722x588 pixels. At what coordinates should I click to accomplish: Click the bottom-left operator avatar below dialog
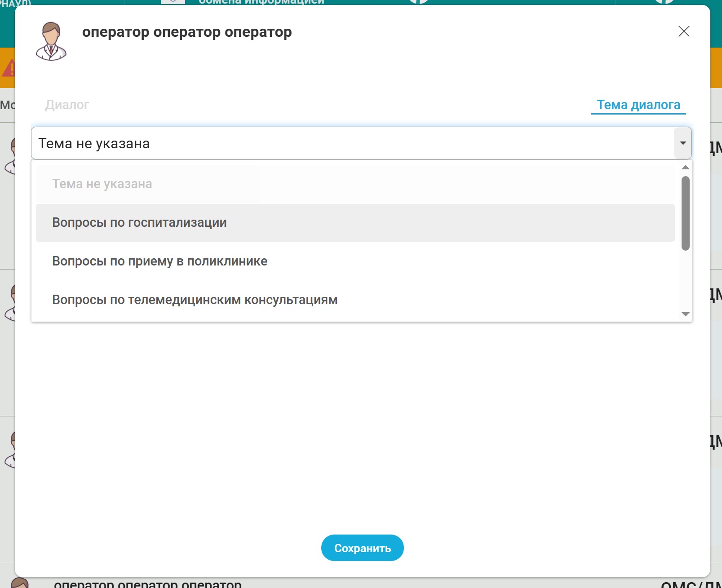click(x=19, y=583)
